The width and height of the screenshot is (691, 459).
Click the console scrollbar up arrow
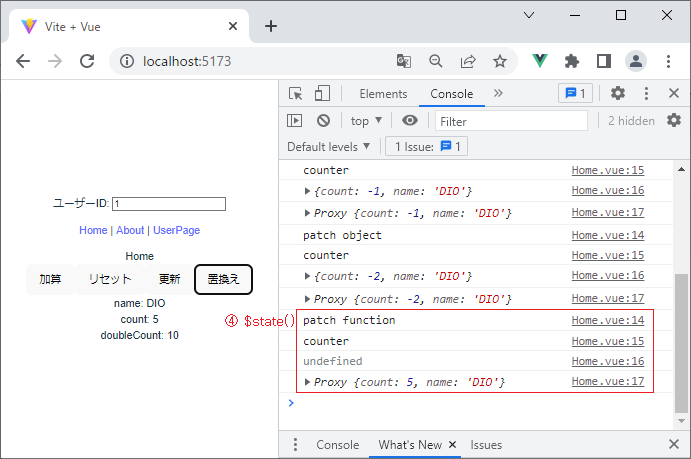(681, 169)
